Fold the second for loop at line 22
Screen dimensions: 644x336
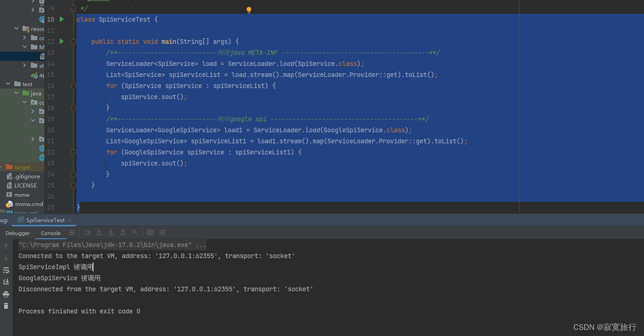(x=73, y=152)
